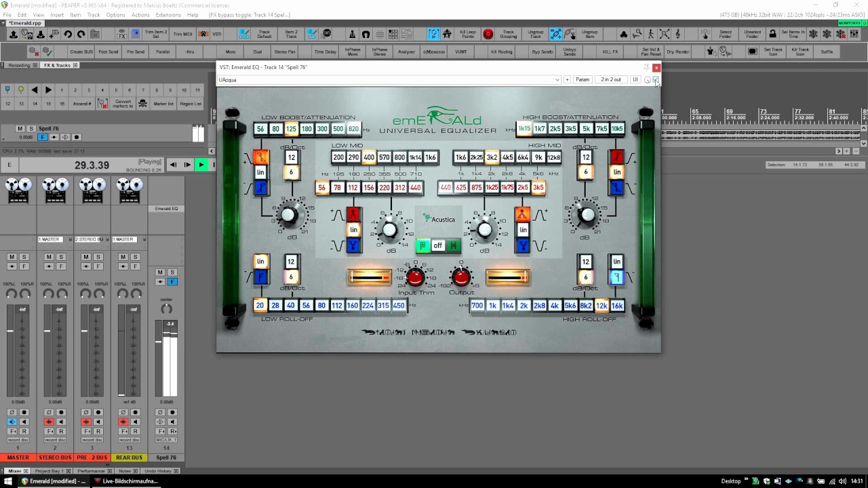This screenshot has height=488, width=868.
Task: Open the Insert menu
Action: (57, 15)
